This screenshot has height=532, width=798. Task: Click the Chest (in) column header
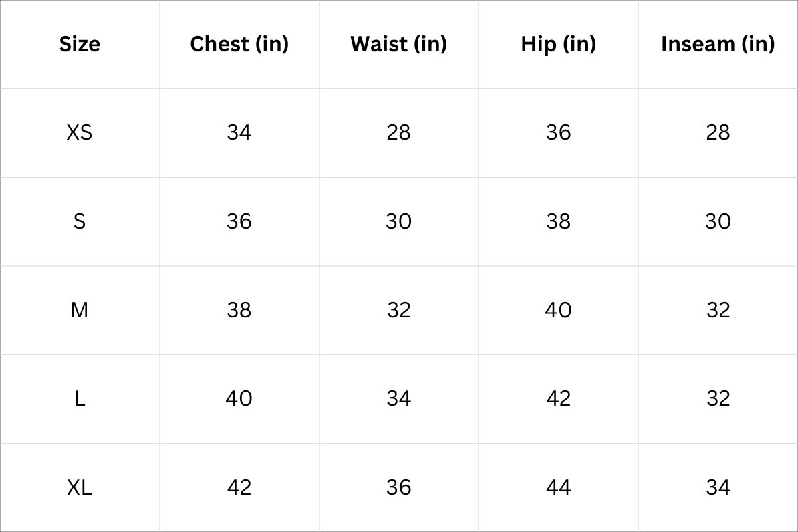[x=239, y=44]
